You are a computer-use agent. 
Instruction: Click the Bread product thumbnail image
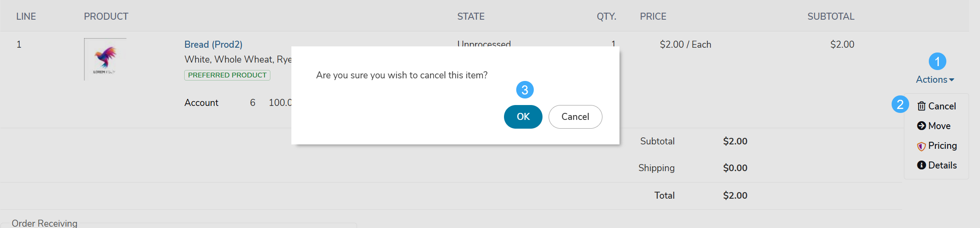105,59
